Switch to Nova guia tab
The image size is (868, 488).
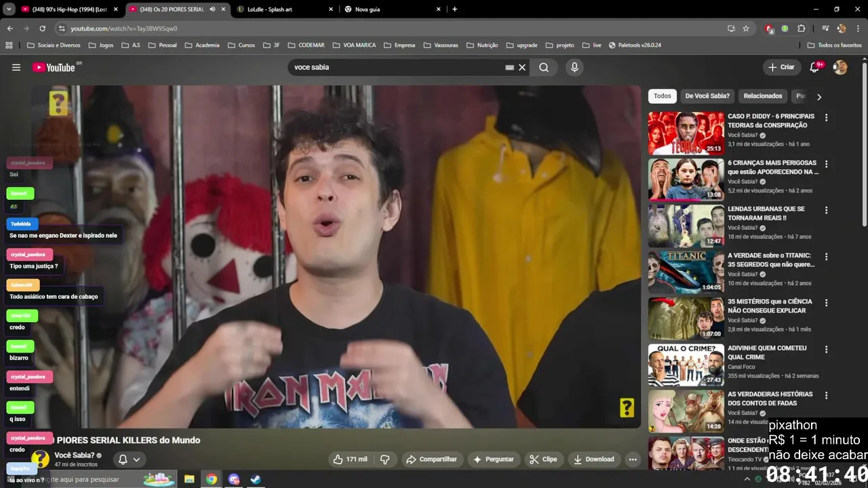pyautogui.click(x=392, y=9)
